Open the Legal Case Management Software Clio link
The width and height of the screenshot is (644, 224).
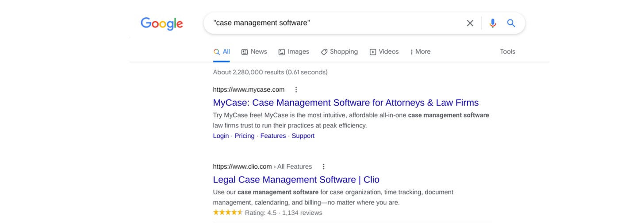(296, 180)
